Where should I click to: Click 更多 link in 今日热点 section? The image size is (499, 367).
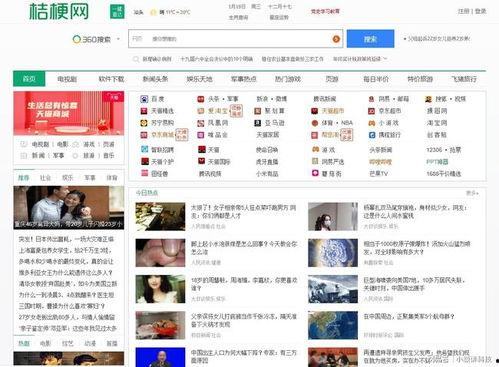tap(472, 193)
